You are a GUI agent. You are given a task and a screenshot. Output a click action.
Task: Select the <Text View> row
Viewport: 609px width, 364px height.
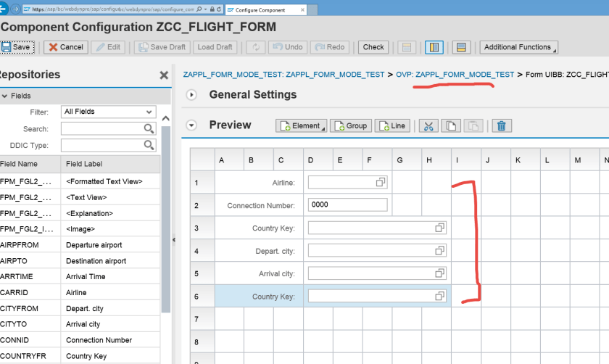click(80, 197)
